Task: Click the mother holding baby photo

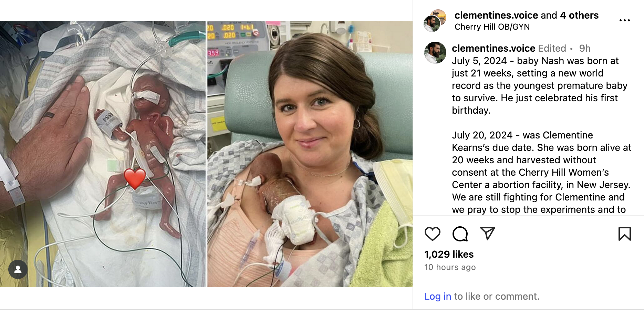Action: 310,154
